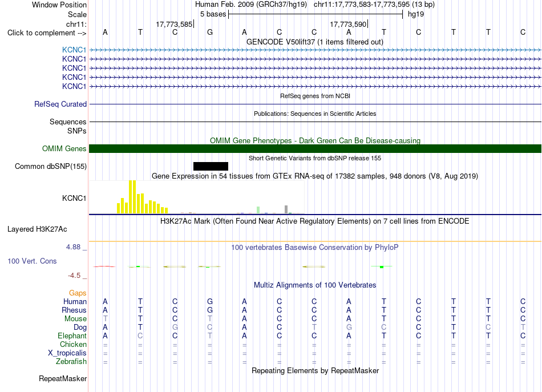
Task: Click the dark green OMIM Genes bar
Action: (x=316, y=149)
